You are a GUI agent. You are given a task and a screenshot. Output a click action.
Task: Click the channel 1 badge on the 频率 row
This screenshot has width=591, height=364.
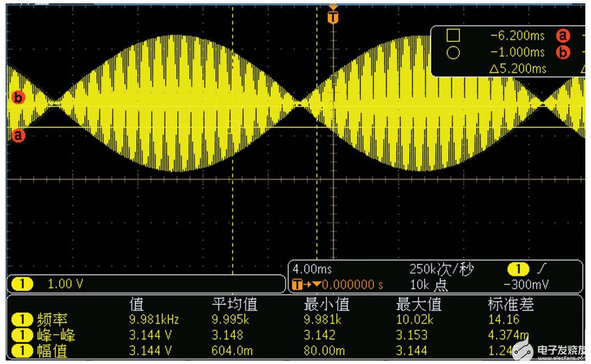22,320
